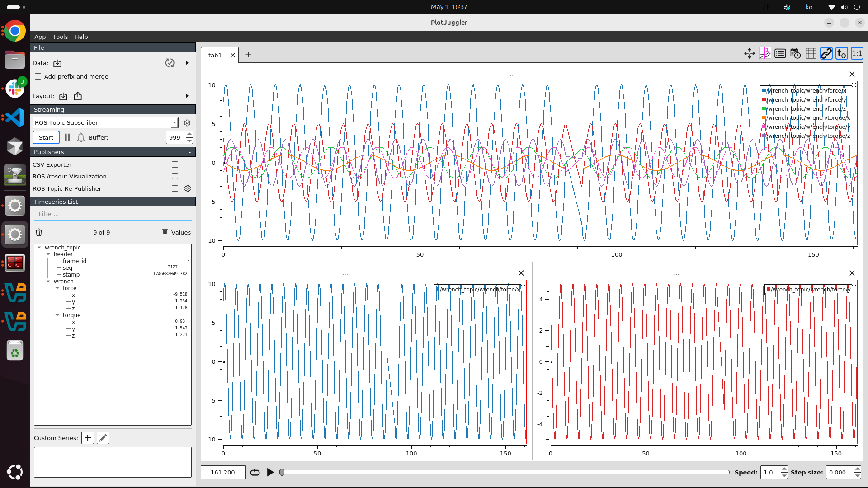Collapse the wrench_topic tree node
The image size is (868, 488).
(x=39, y=248)
